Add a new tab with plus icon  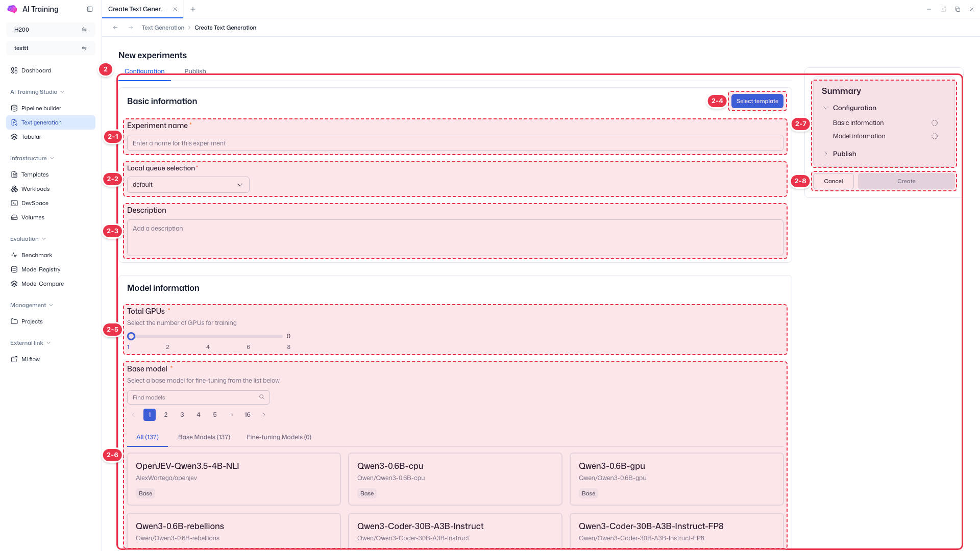(x=193, y=9)
